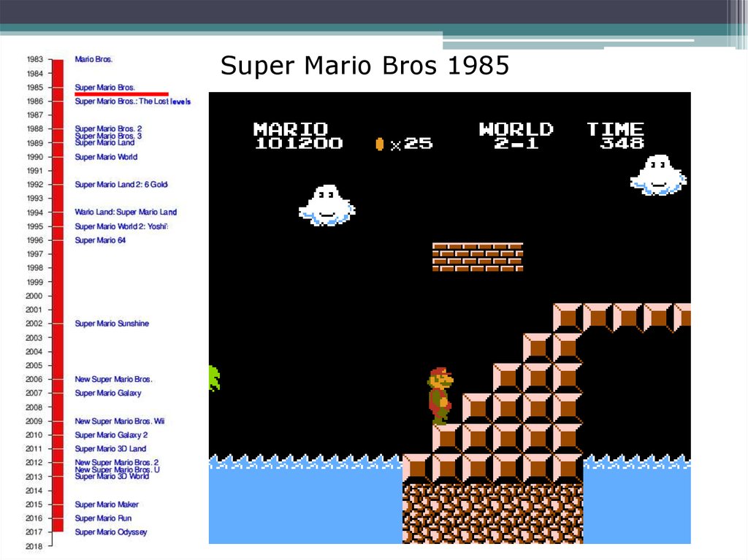Image resolution: width=748 pixels, height=560 pixels.
Task: Click the smiling cloud below the score
Action: coord(327,204)
